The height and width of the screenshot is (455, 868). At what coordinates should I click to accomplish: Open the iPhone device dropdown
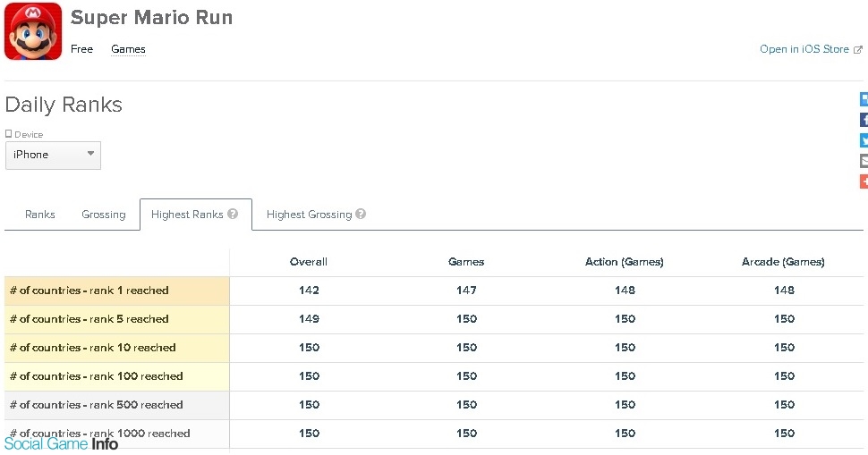point(53,156)
